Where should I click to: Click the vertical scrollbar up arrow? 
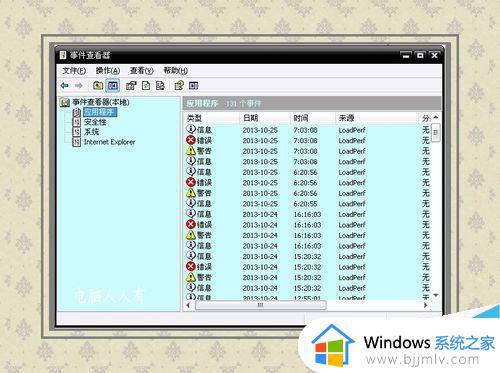coord(436,118)
